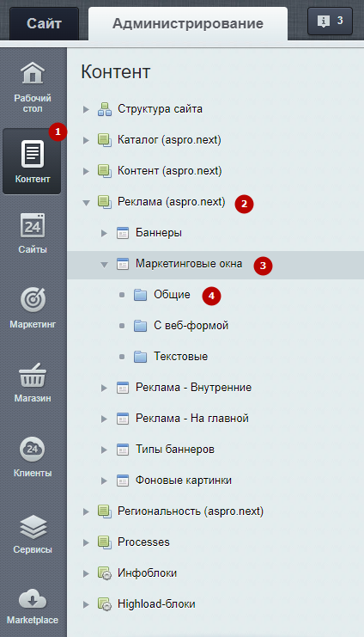Viewport: 364px width, 637px height.
Task: Open the Сайты calendar icon
Action: pyautogui.click(x=33, y=225)
